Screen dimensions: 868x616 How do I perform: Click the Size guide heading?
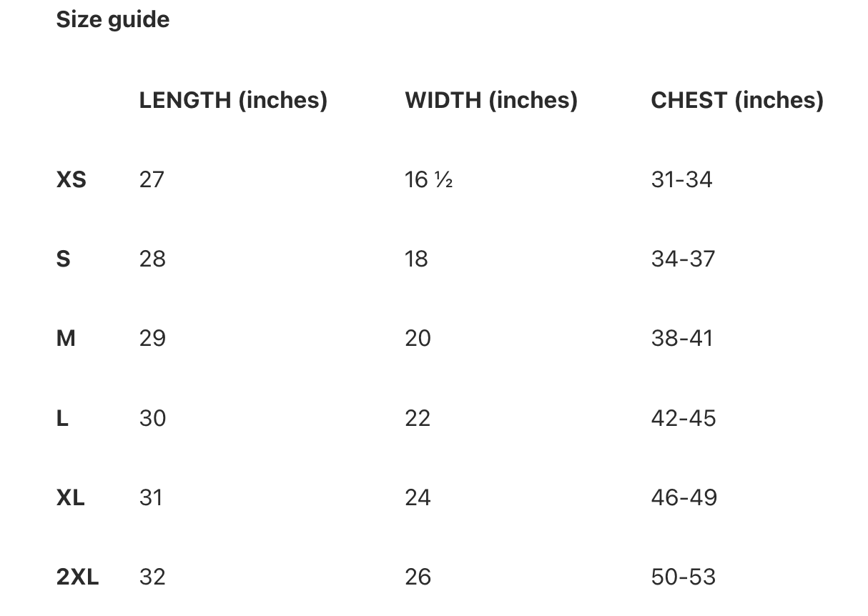[x=113, y=20]
